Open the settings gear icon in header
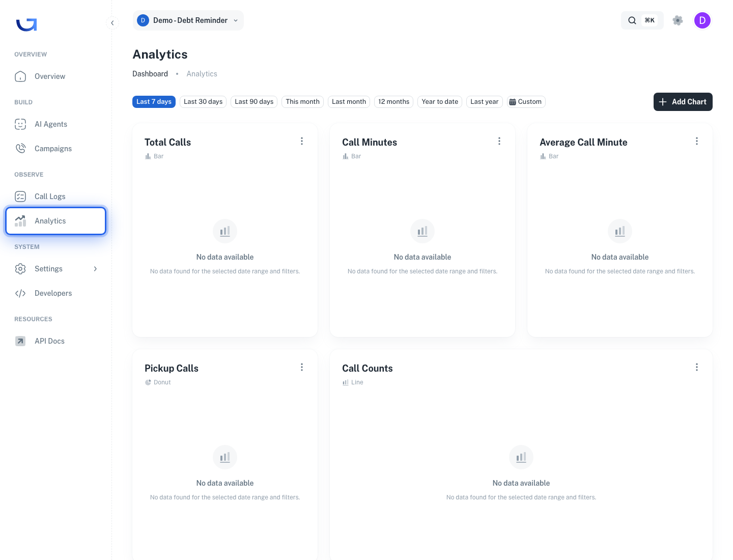The image size is (733, 560). pyautogui.click(x=678, y=20)
